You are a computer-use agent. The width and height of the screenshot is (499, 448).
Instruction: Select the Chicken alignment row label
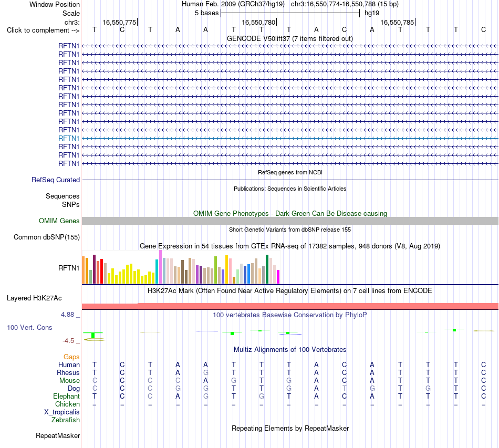click(x=67, y=404)
